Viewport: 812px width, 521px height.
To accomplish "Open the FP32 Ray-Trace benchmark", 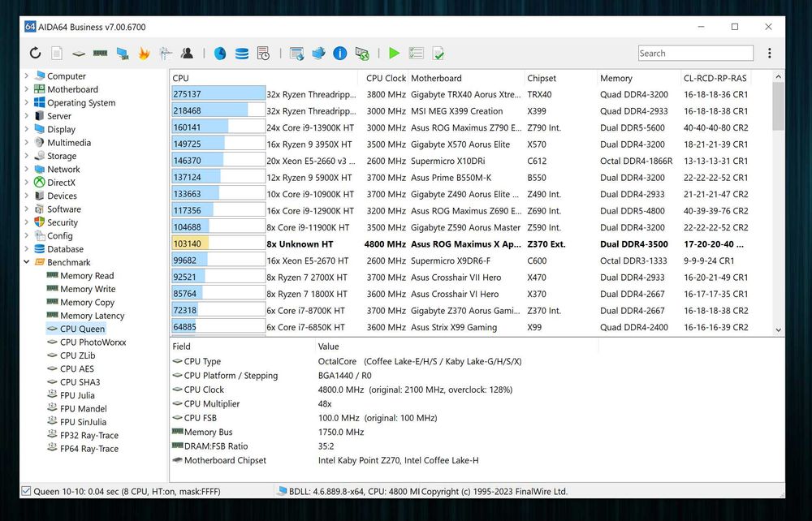I will click(x=89, y=435).
